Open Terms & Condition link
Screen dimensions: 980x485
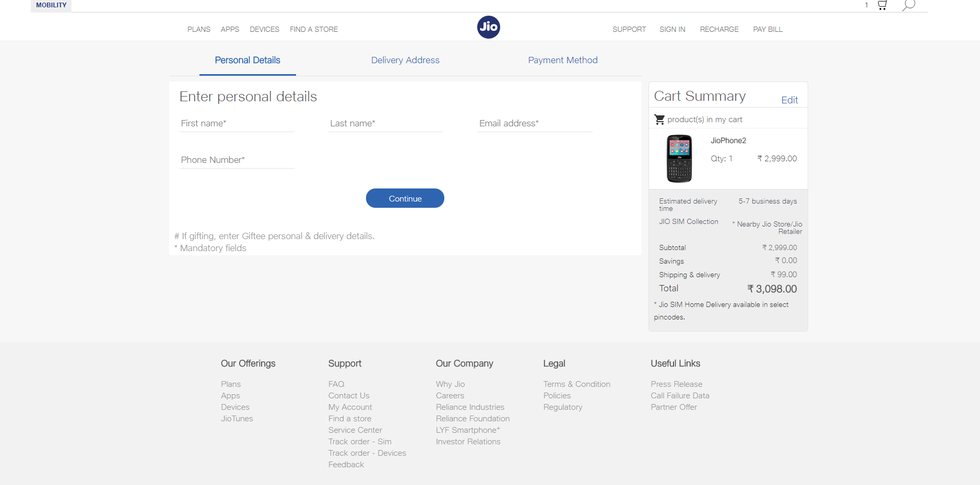[576, 384]
